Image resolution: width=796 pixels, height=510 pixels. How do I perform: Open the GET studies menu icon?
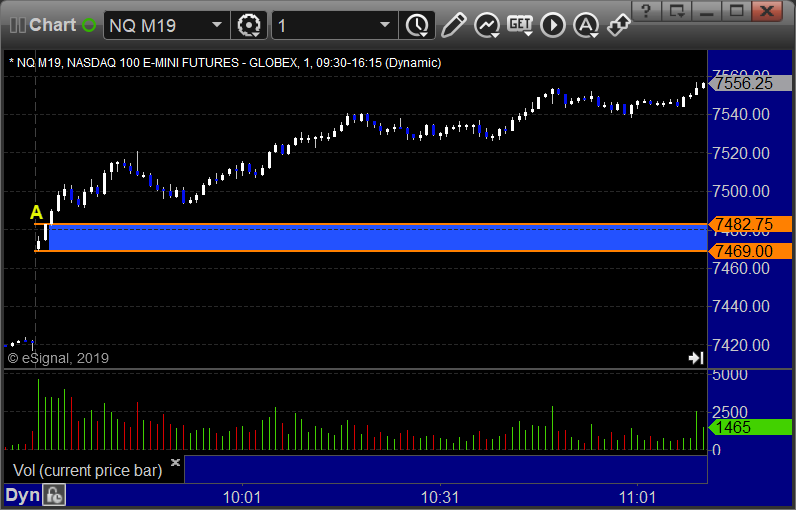pyautogui.click(x=520, y=25)
